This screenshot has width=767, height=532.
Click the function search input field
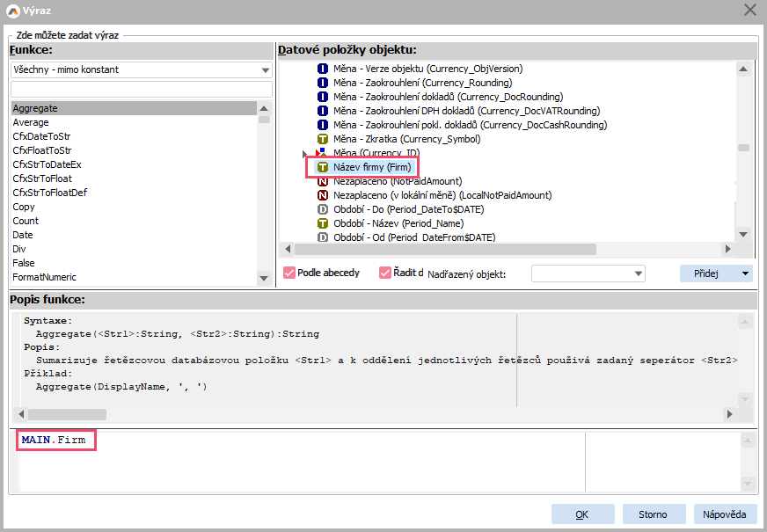141,90
